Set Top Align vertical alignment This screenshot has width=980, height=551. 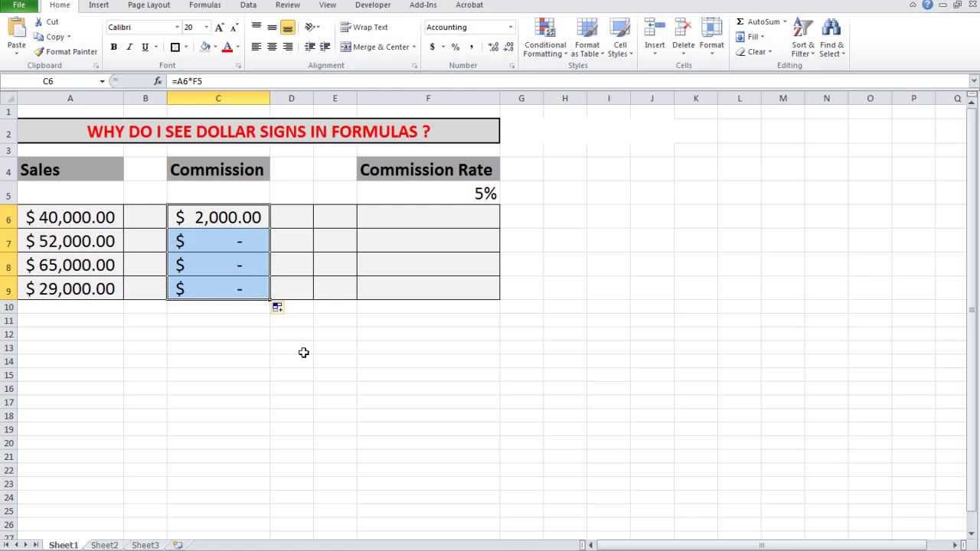(x=256, y=28)
